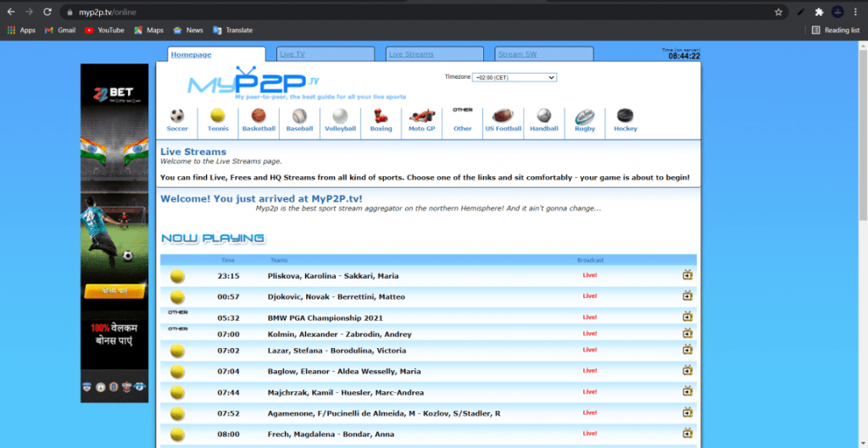Select the Hockey puck category icon
The width and height of the screenshot is (868, 448).
[626, 115]
